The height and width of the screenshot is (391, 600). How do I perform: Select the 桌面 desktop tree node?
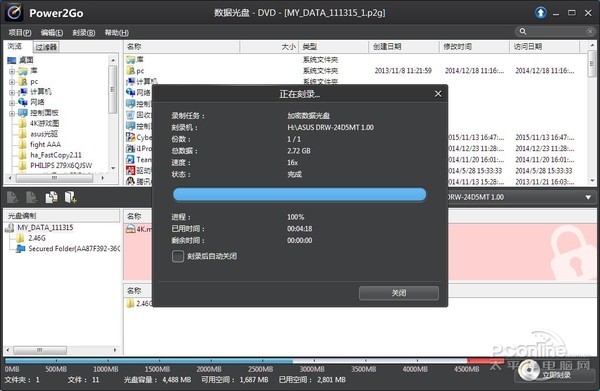[x=21, y=60]
